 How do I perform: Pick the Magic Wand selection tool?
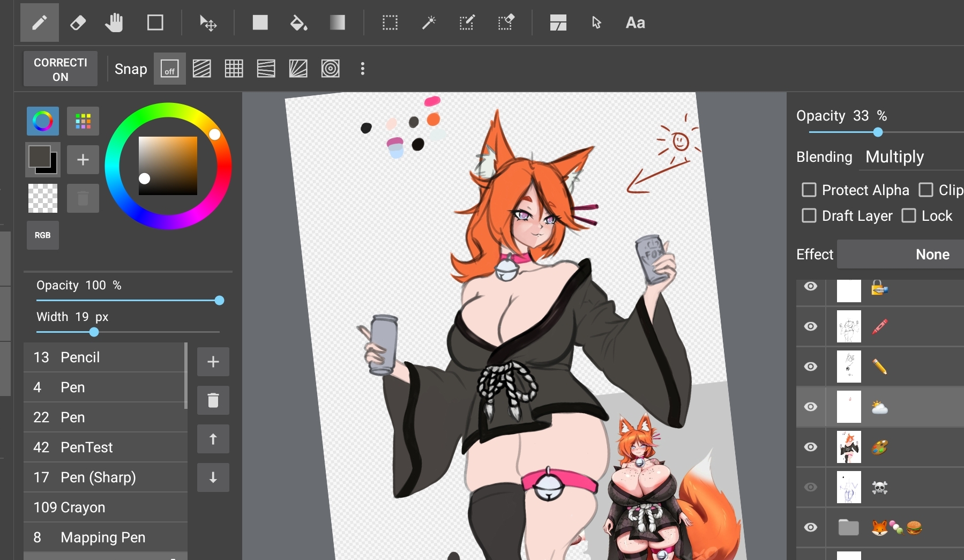[428, 23]
